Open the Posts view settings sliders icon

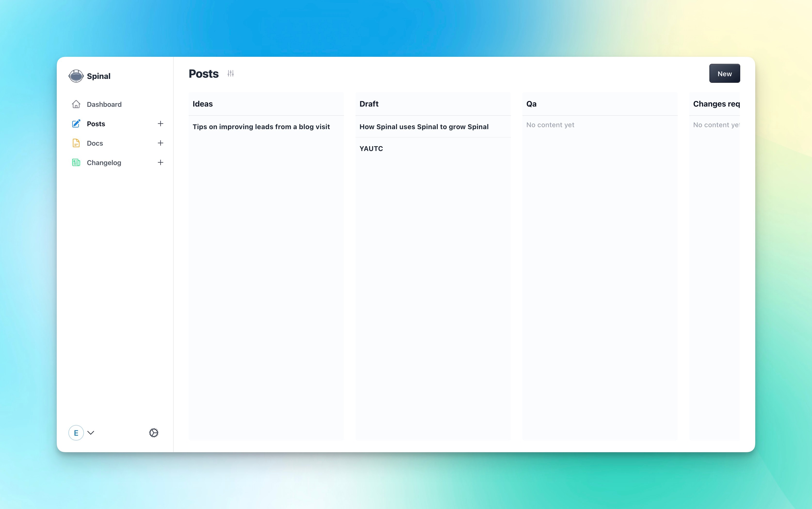point(230,73)
